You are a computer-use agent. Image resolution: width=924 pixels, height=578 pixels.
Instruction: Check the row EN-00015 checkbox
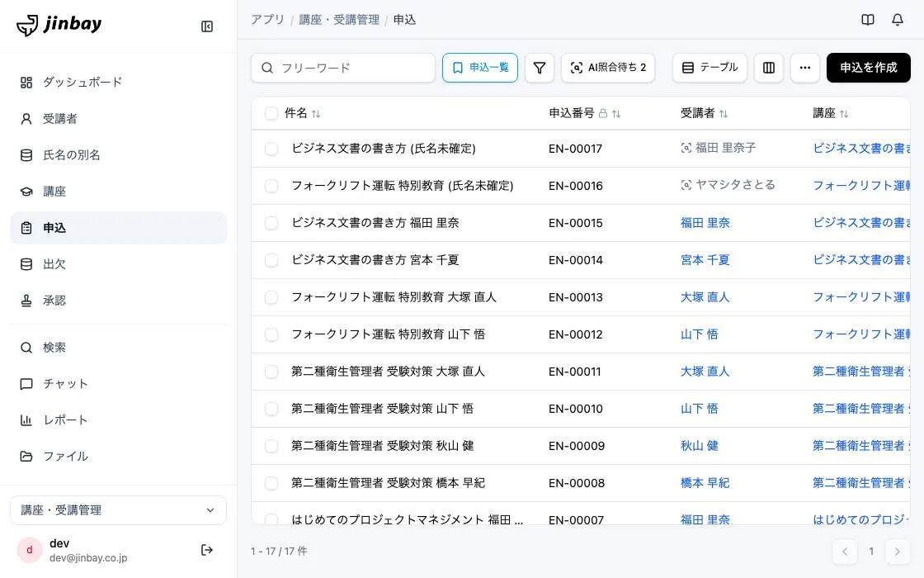271,223
